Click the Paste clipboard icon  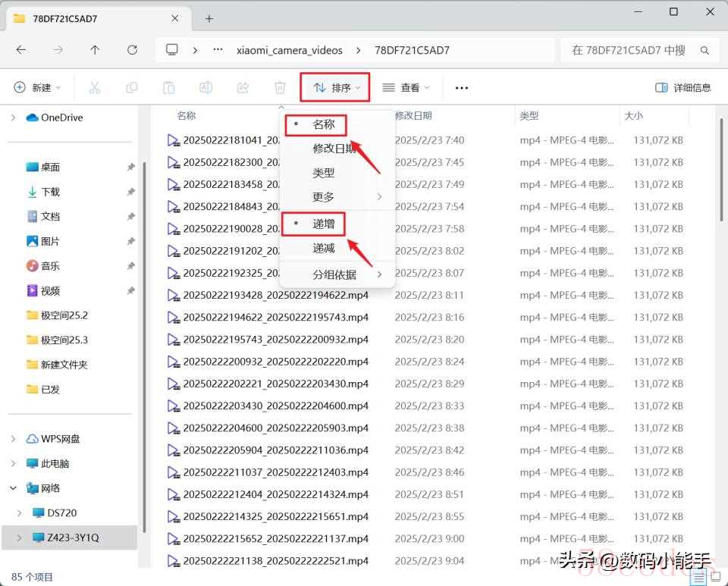point(168,88)
